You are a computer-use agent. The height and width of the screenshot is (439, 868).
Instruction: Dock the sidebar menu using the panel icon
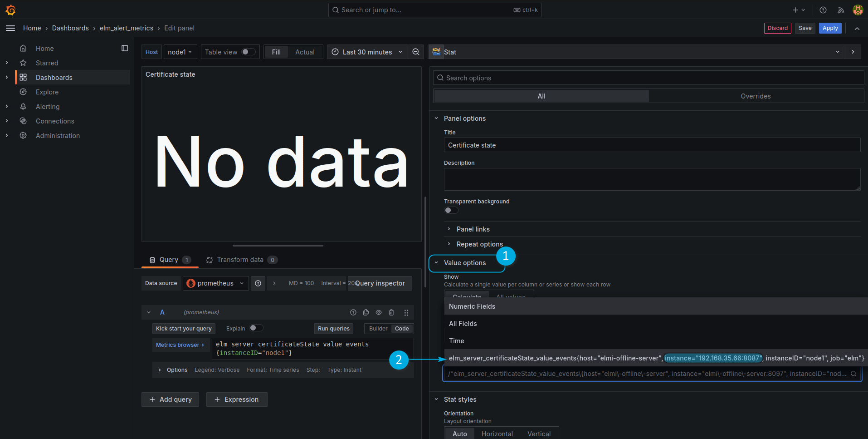tap(125, 48)
